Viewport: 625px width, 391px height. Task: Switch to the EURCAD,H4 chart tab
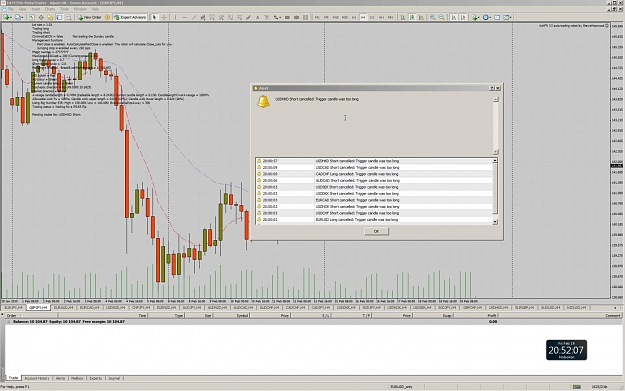pos(89,308)
